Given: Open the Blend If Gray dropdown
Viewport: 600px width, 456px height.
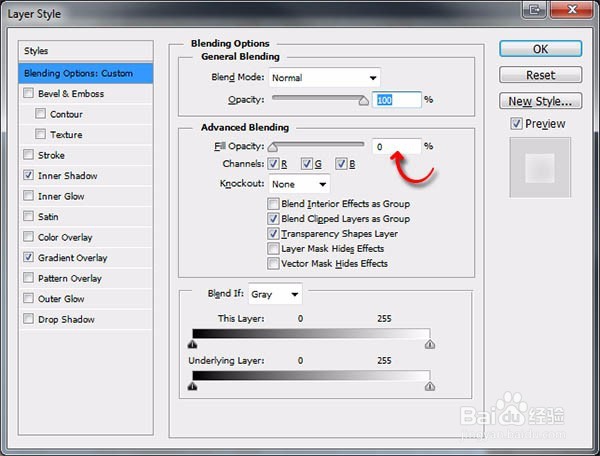Looking at the screenshot, I should click(x=275, y=294).
